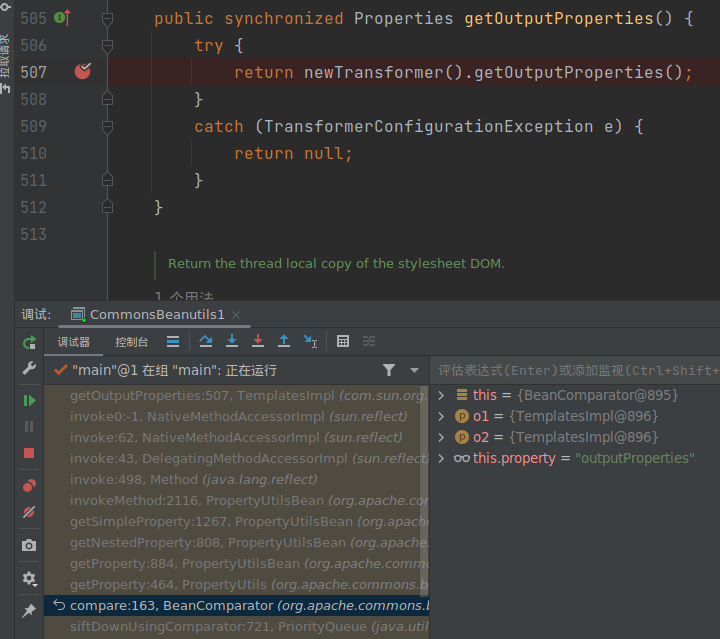Open the thread selector dropdown arrow
This screenshot has height=639, width=720.
[x=415, y=370]
